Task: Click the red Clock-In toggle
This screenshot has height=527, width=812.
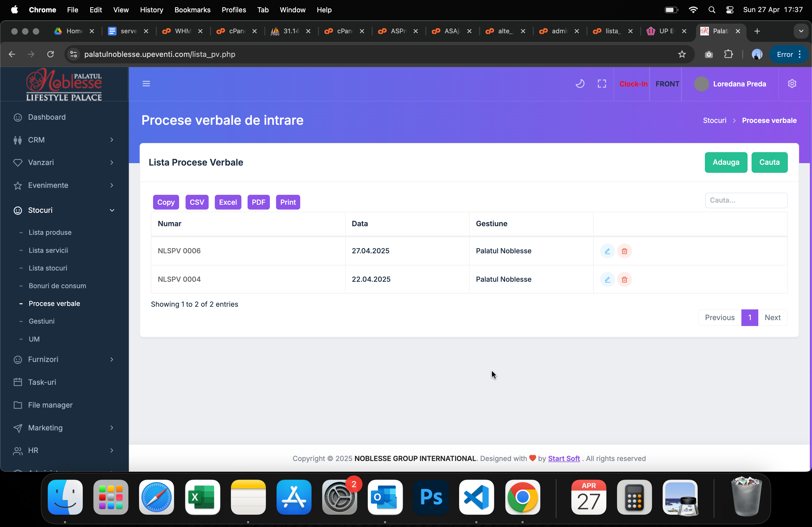Action: (633, 84)
